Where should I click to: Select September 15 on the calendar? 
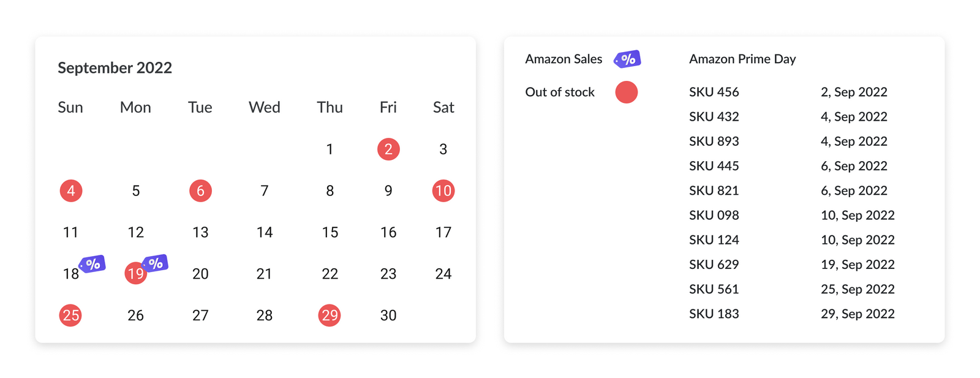point(330,232)
